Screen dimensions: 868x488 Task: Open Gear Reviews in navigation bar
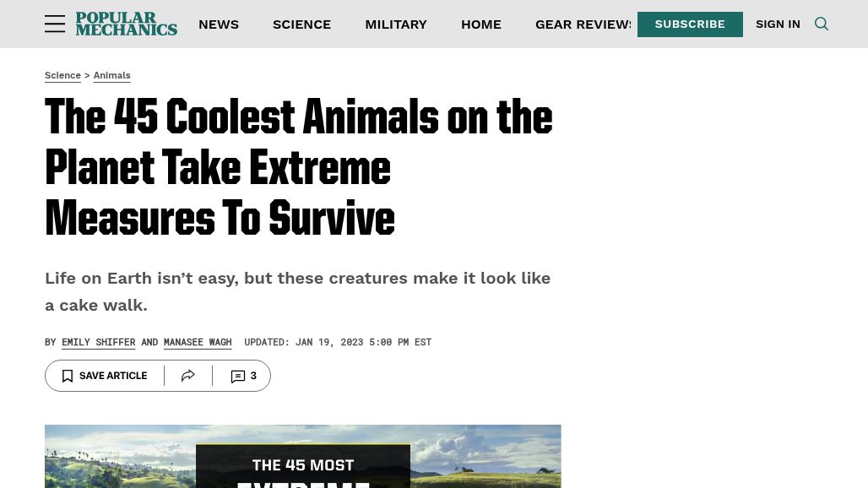[x=583, y=24]
